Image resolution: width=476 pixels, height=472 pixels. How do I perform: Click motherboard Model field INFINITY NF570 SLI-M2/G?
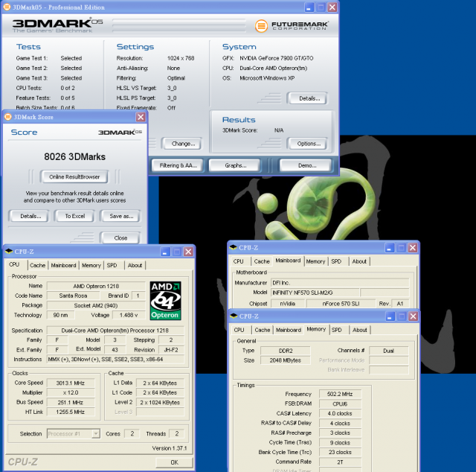coord(315,293)
